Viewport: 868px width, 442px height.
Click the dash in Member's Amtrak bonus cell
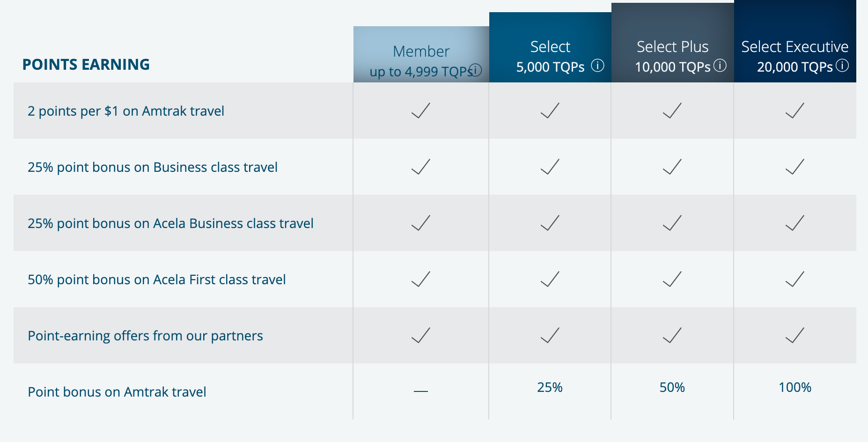click(420, 391)
